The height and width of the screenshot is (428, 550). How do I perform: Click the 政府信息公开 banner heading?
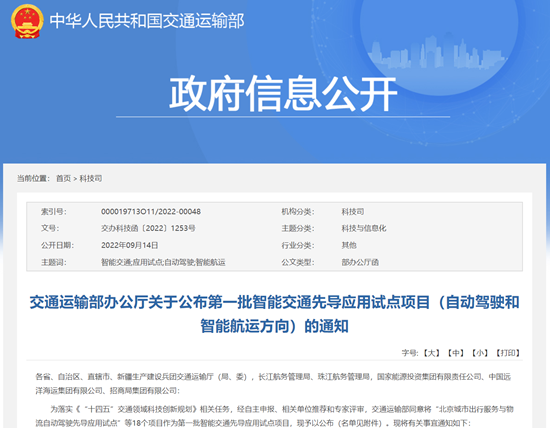pos(283,94)
